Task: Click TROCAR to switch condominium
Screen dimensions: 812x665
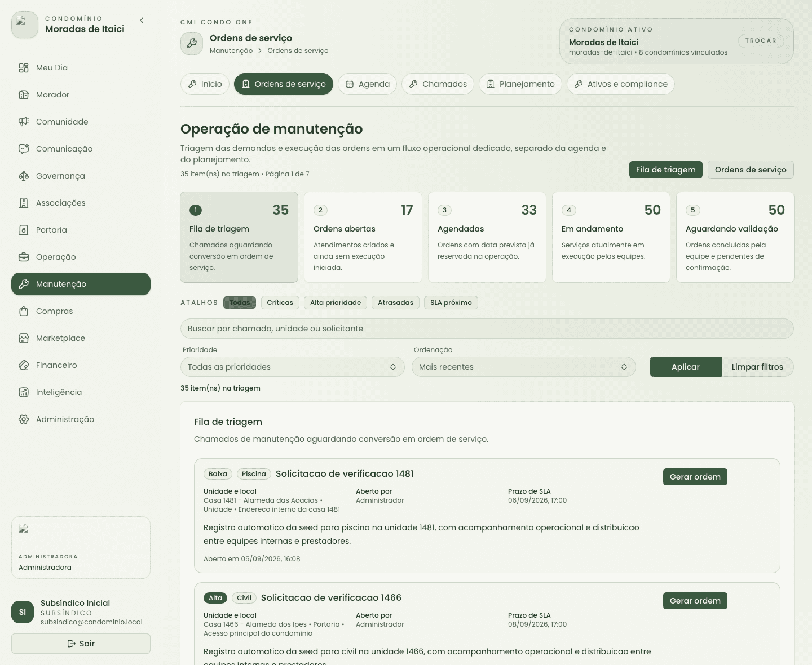Action: pos(761,41)
